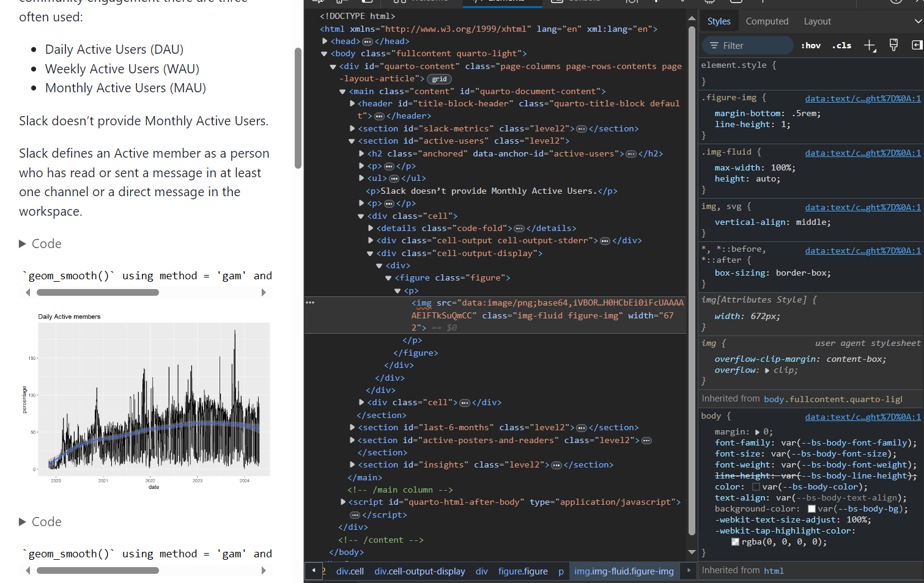Click the background-color white swatch
924x583 pixels.
[x=811, y=509]
